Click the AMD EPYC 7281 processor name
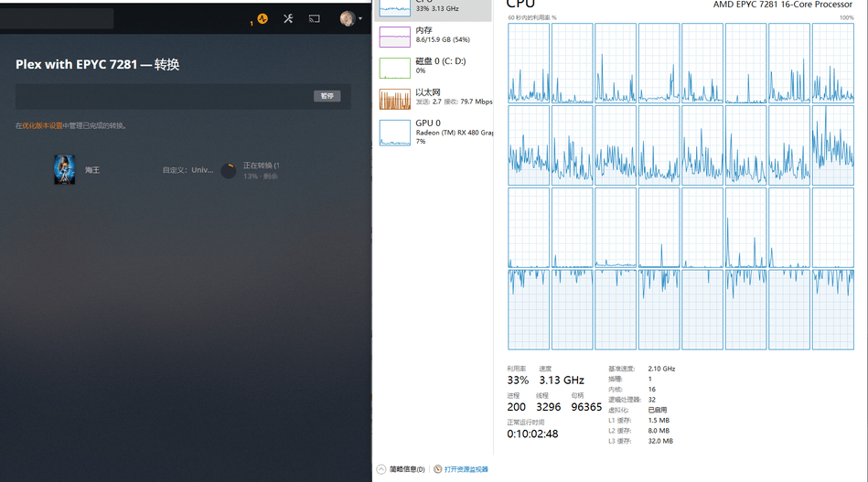Image resolution: width=868 pixels, height=482 pixels. point(783,5)
